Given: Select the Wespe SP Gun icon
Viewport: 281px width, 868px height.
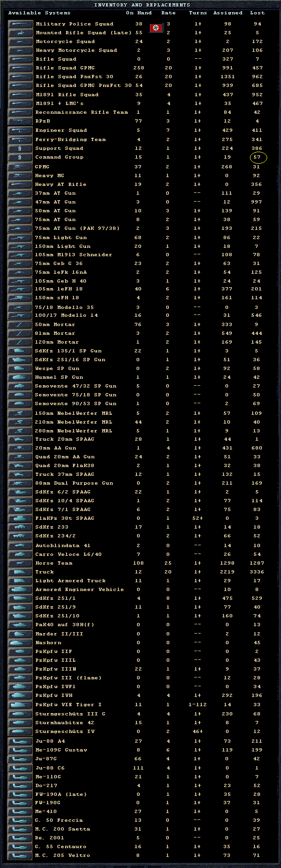Looking at the screenshot, I should click(20, 368).
